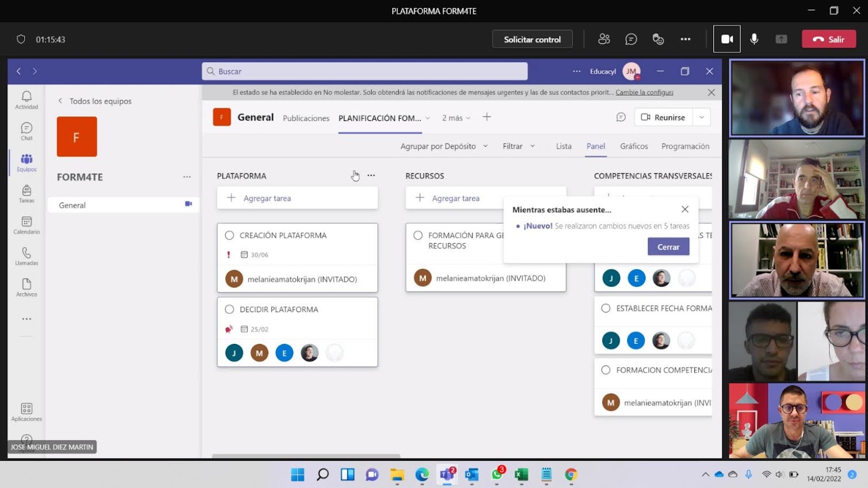Mute the microphone in meeting toolbar
This screenshot has width=868, height=488.
(754, 39)
